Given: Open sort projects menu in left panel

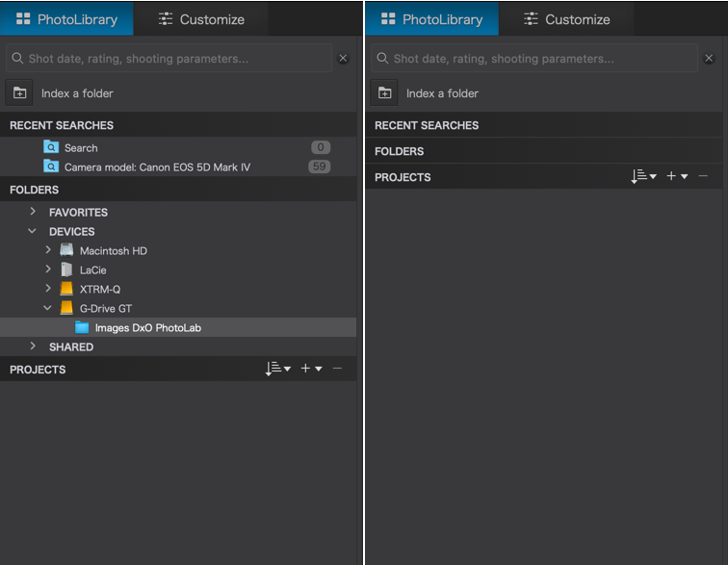Looking at the screenshot, I should point(277,369).
